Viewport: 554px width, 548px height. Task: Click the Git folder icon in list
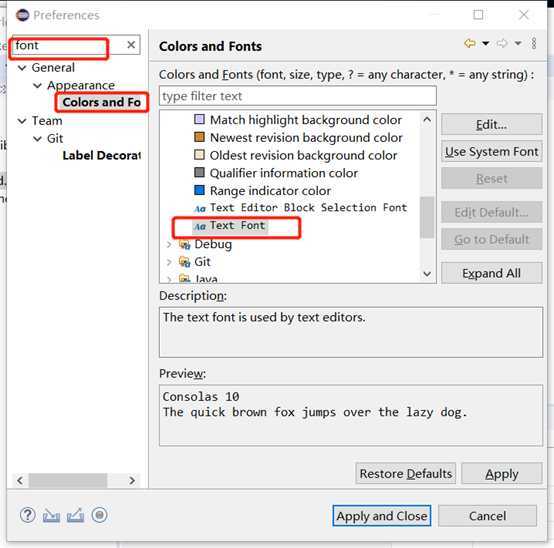point(184,262)
